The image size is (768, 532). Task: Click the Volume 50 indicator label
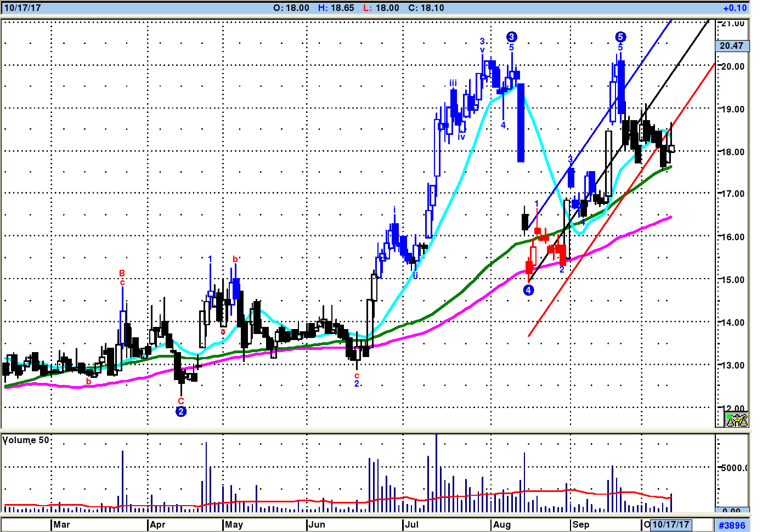26,440
